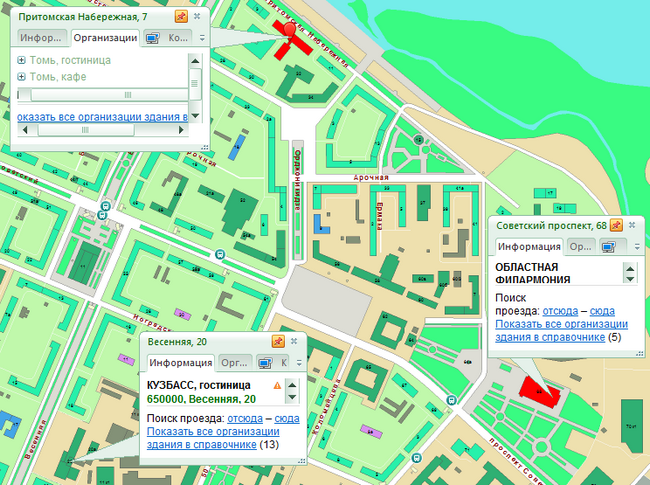Viewport: 650px width, 485px height.
Task: Close the Притомская Набережная, 7 popup
Action: point(197,17)
